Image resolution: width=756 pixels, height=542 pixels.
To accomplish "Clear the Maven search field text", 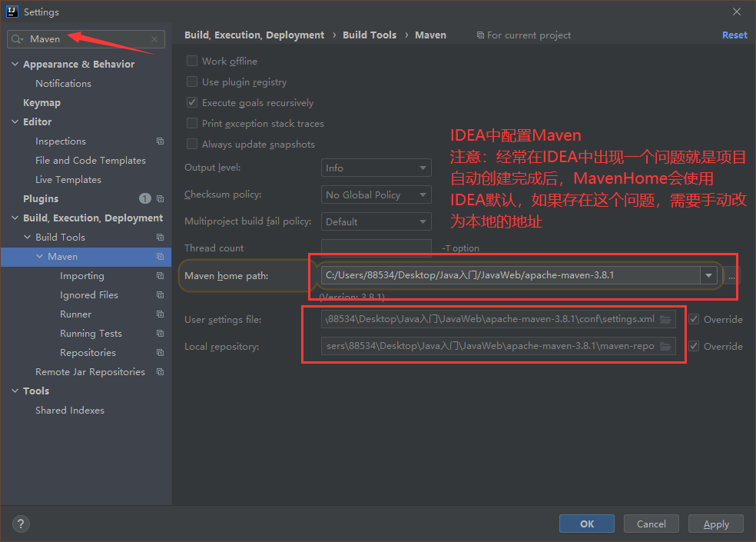I will tap(154, 39).
